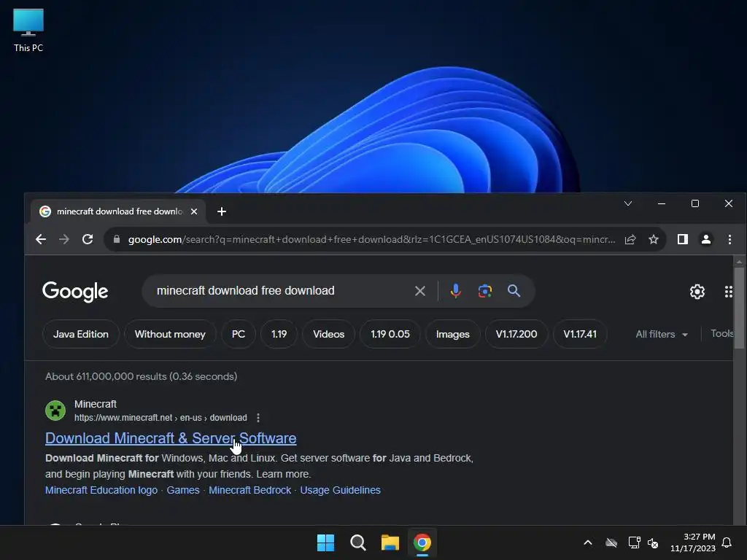Select the 1.19 0.05 chip
This screenshot has width=747, height=560.
[390, 334]
